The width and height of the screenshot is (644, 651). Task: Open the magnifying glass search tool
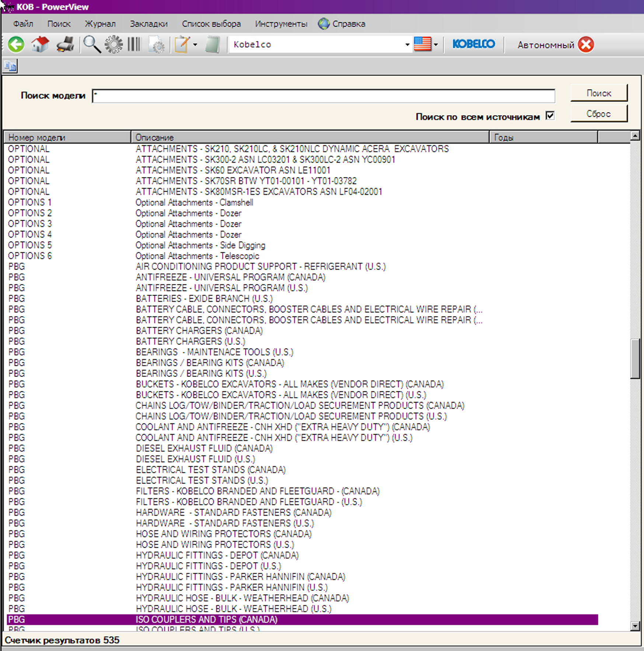pyautogui.click(x=91, y=45)
